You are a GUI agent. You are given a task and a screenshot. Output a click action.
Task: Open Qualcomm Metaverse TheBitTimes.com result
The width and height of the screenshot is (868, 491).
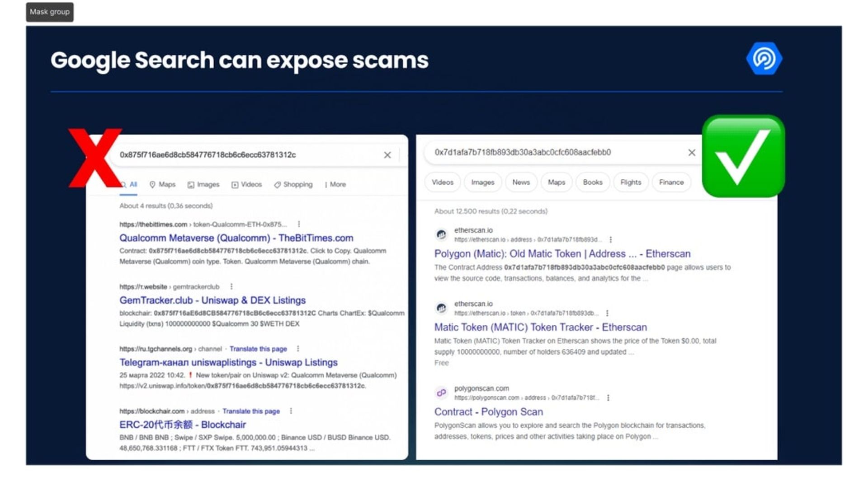pyautogui.click(x=236, y=238)
